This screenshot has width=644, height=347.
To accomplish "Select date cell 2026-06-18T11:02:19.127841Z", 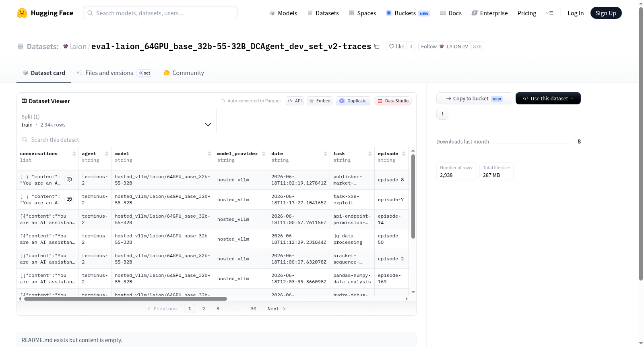I will click(x=299, y=180).
